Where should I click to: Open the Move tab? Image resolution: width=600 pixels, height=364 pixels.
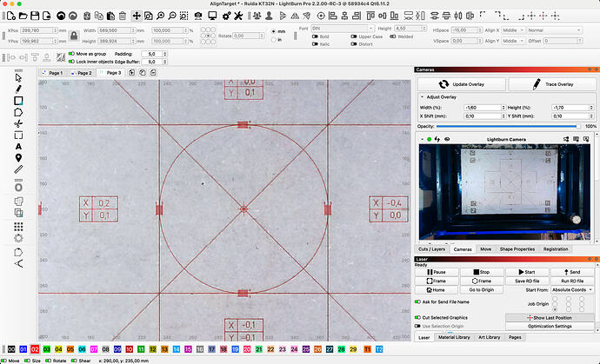coord(485,249)
